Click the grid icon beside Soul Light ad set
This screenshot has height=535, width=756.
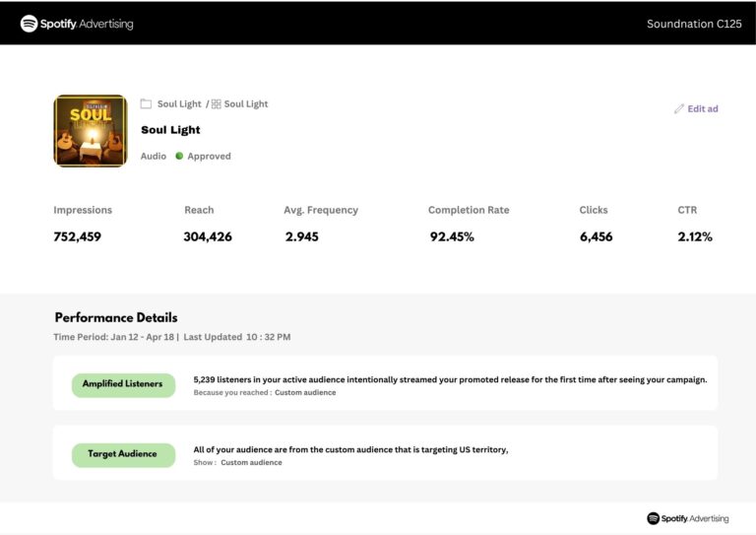pyautogui.click(x=216, y=103)
